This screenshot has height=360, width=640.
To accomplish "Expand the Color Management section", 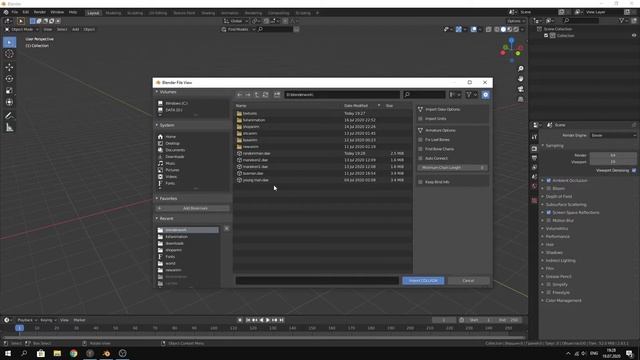I will (563, 300).
